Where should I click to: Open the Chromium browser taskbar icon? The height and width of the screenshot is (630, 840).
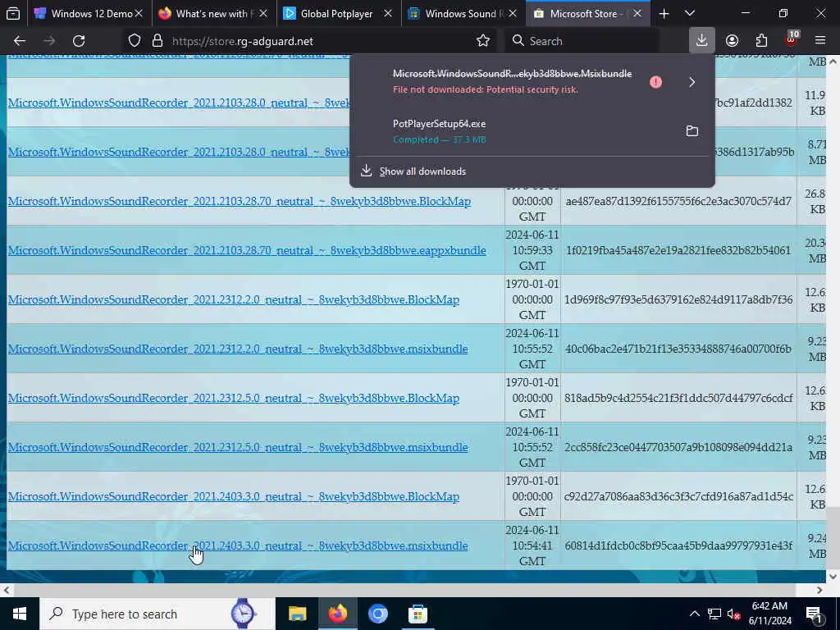click(x=377, y=614)
